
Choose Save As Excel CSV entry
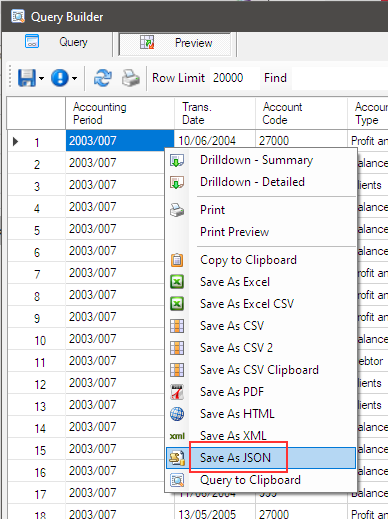(x=261, y=304)
